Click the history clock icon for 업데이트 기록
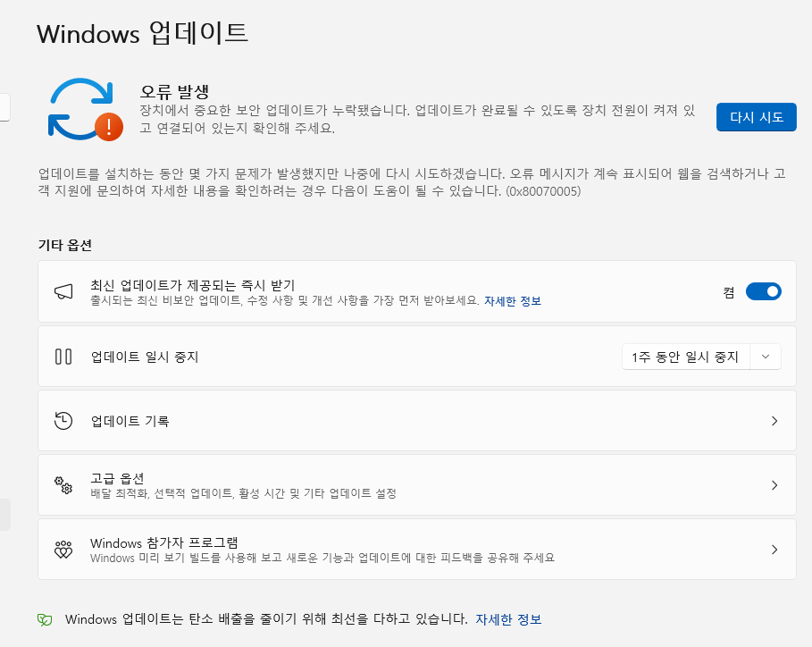Image resolution: width=812 pixels, height=647 pixels. (x=63, y=421)
